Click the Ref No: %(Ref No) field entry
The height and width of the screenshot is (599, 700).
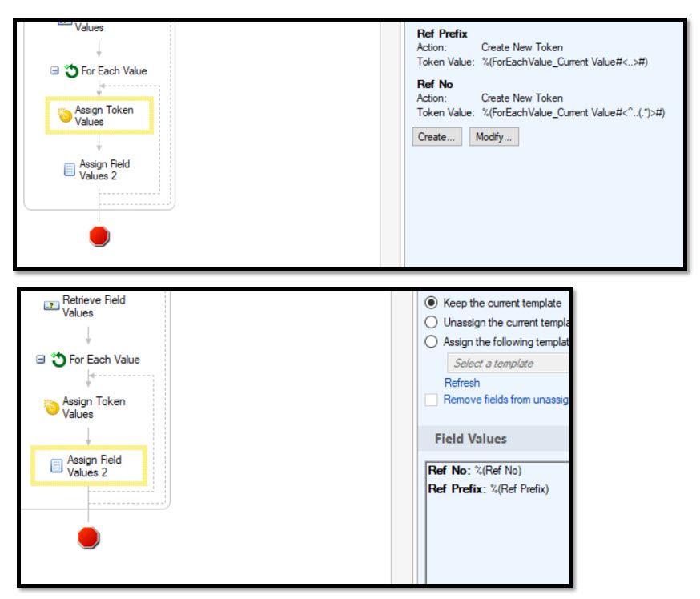[475, 470]
